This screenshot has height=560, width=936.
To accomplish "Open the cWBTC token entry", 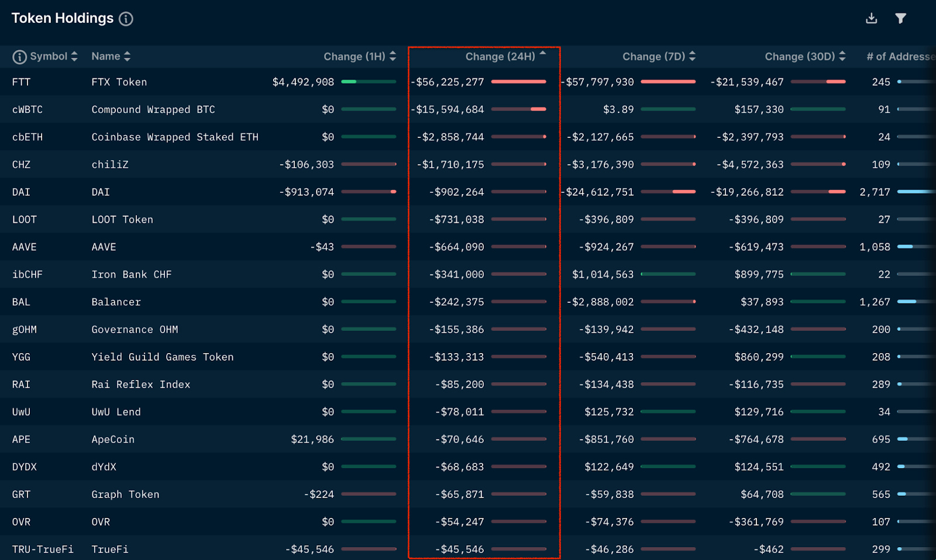I will 27,109.
